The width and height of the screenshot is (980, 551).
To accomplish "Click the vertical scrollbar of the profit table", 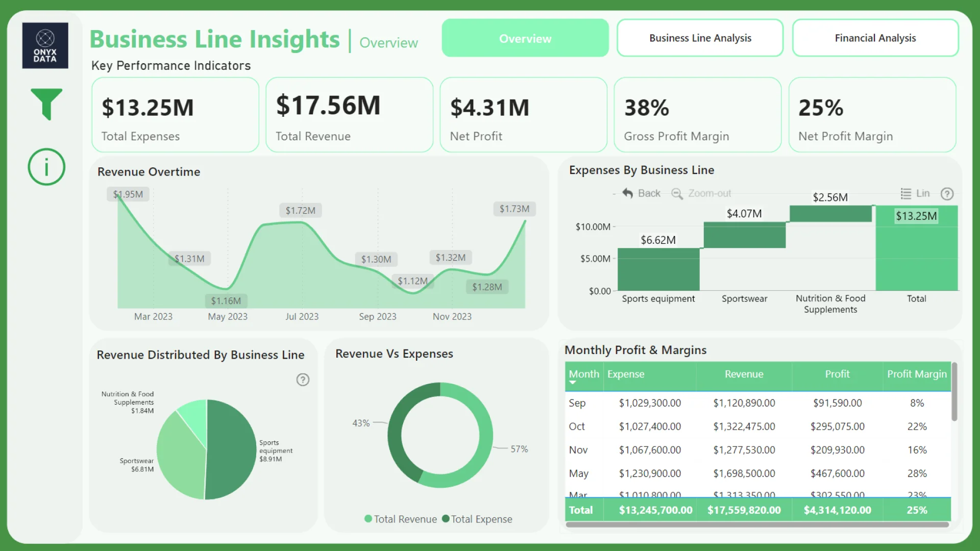I will point(954,392).
